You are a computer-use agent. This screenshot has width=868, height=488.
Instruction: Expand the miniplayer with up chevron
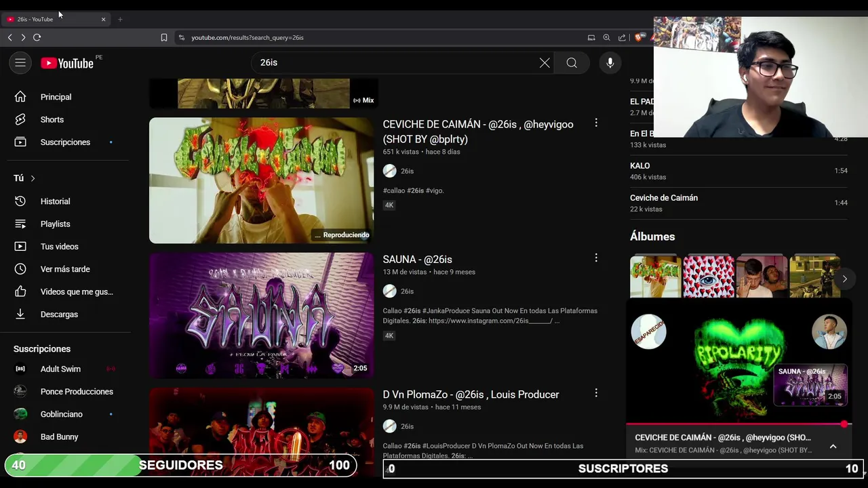[x=833, y=446]
